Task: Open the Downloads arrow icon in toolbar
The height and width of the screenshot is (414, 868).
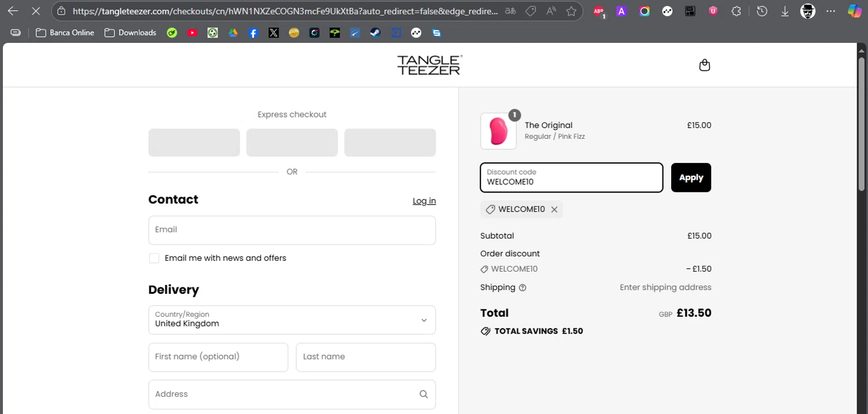Action: point(785,11)
